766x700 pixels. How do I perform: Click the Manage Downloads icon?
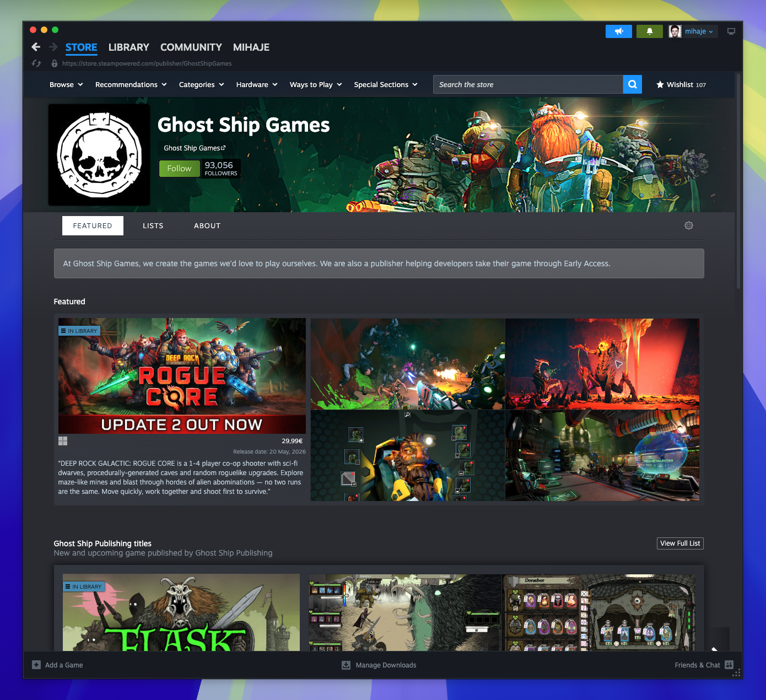click(346, 665)
